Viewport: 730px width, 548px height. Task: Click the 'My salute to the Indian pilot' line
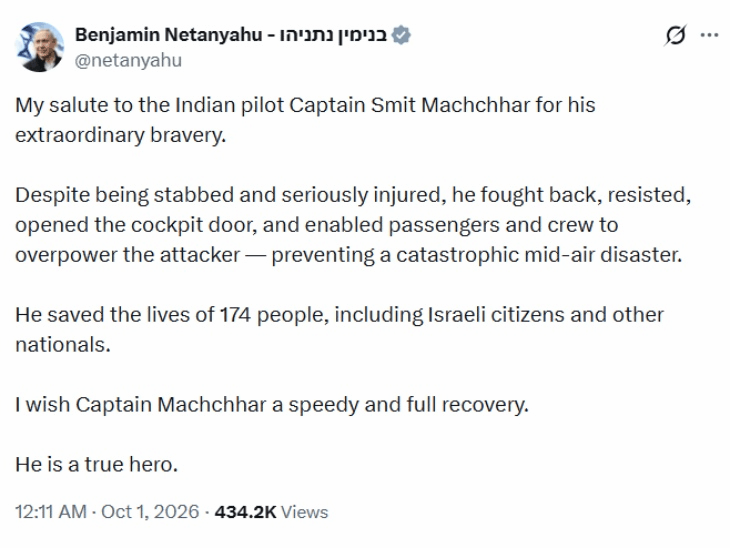(305, 105)
